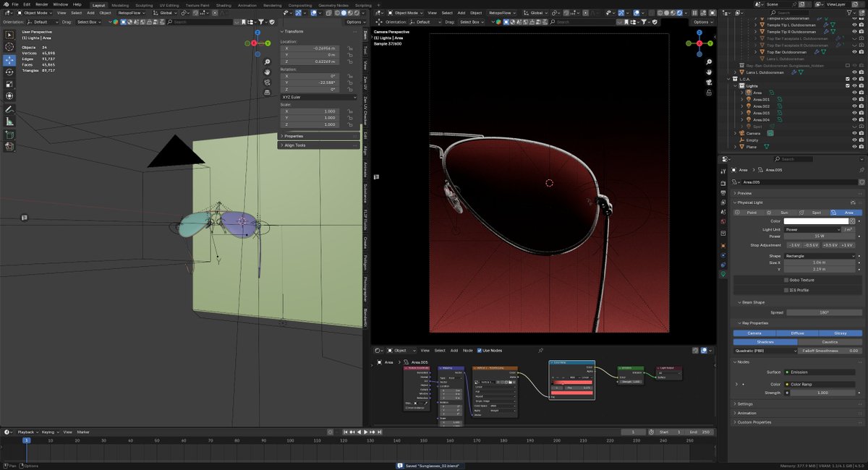Enable the Gobo Texture checkbox
This screenshot has height=470, width=868.
(x=786, y=280)
